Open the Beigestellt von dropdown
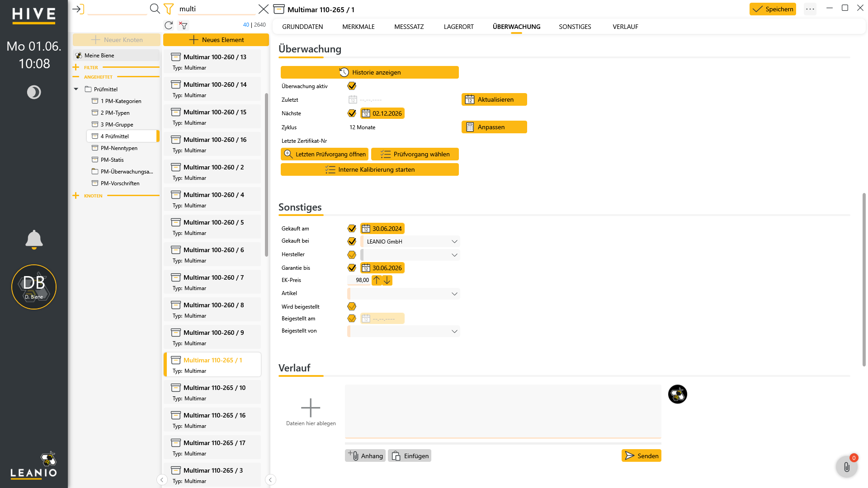This screenshot has height=488, width=868. [x=404, y=331]
